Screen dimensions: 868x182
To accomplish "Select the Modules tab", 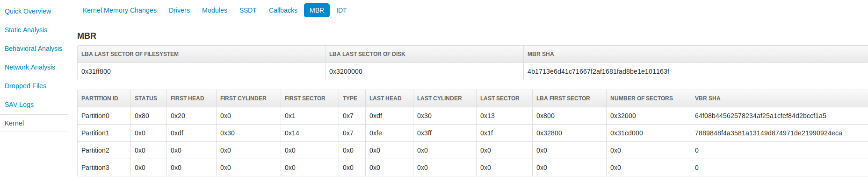I will pos(215,10).
